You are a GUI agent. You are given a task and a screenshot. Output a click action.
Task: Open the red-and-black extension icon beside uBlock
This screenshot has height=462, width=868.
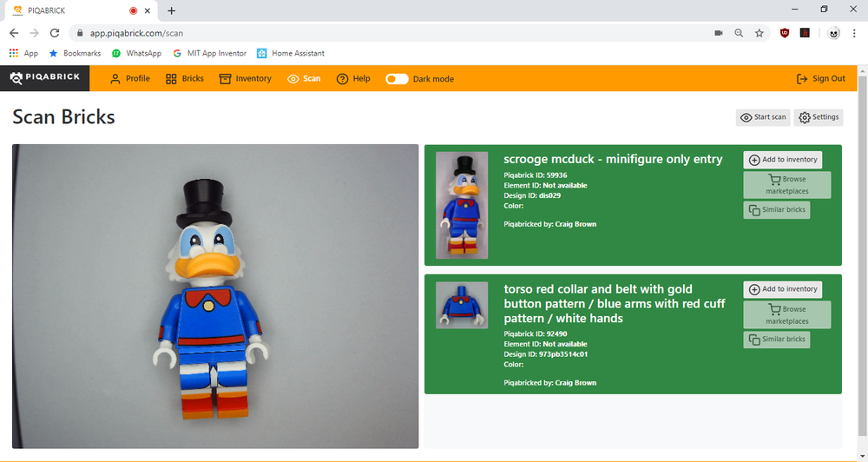coord(805,33)
